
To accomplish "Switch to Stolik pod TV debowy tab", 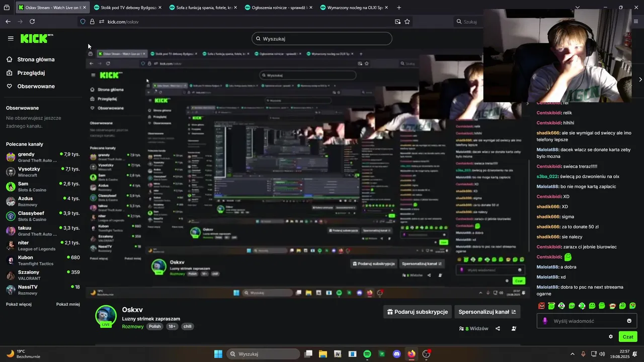I will 128,8.
